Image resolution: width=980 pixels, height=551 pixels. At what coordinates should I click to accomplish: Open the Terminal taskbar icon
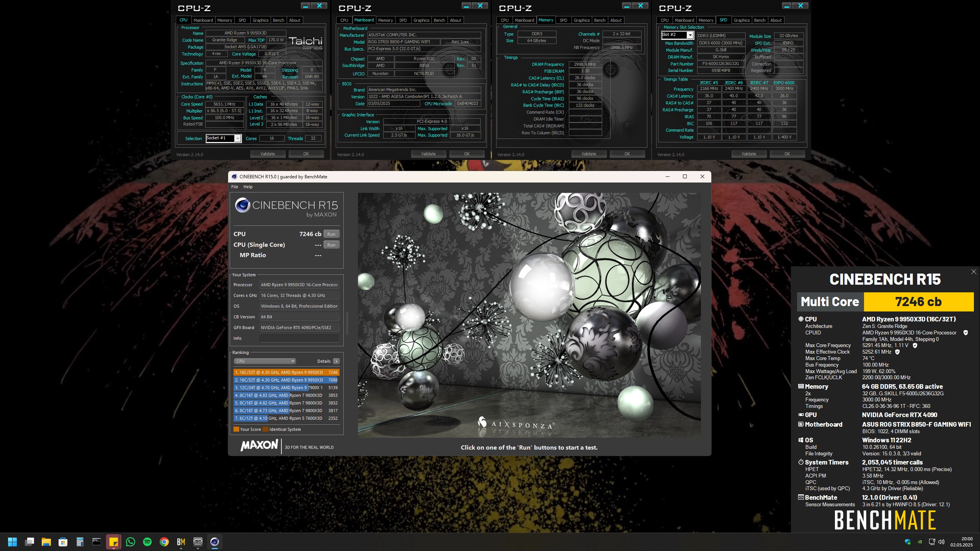coord(97,542)
